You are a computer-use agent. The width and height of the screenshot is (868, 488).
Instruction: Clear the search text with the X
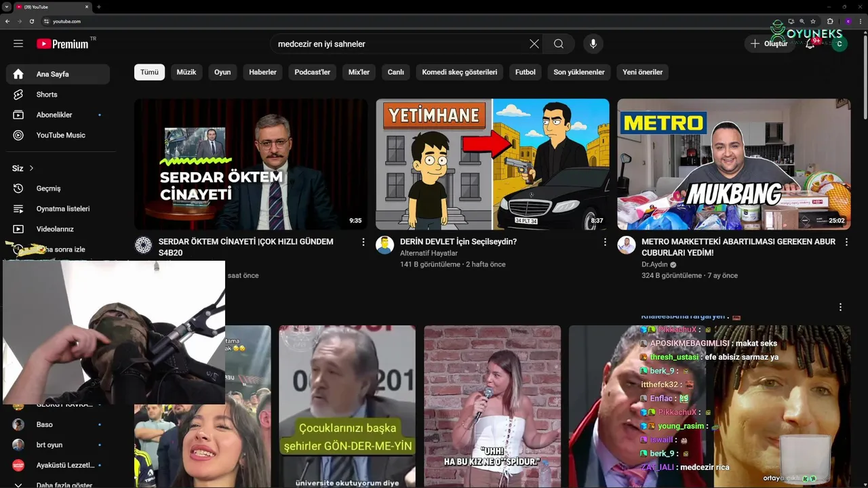534,44
